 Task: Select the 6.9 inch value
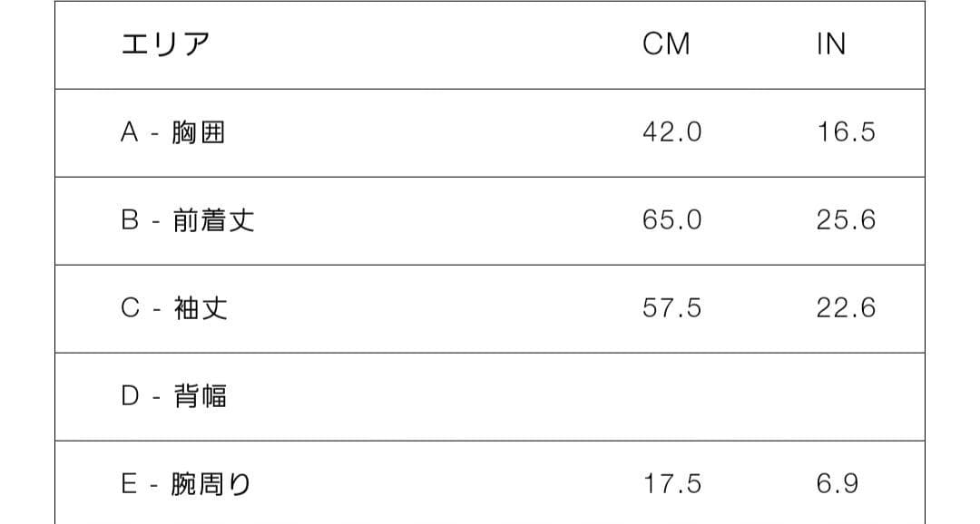(x=837, y=484)
